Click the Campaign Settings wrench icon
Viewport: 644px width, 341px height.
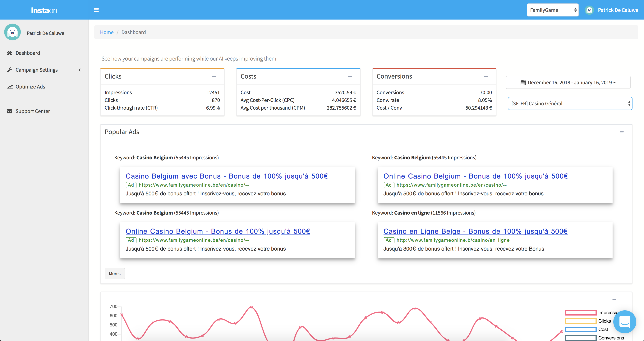click(x=10, y=70)
